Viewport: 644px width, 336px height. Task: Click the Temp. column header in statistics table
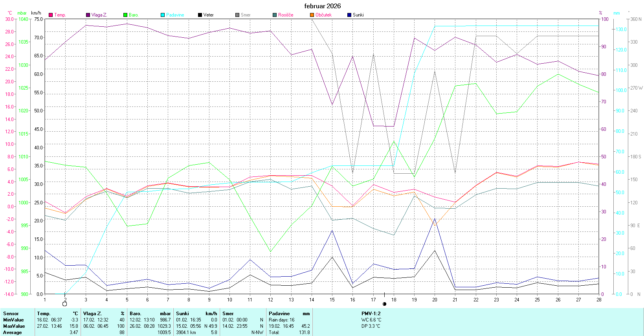(x=44, y=314)
